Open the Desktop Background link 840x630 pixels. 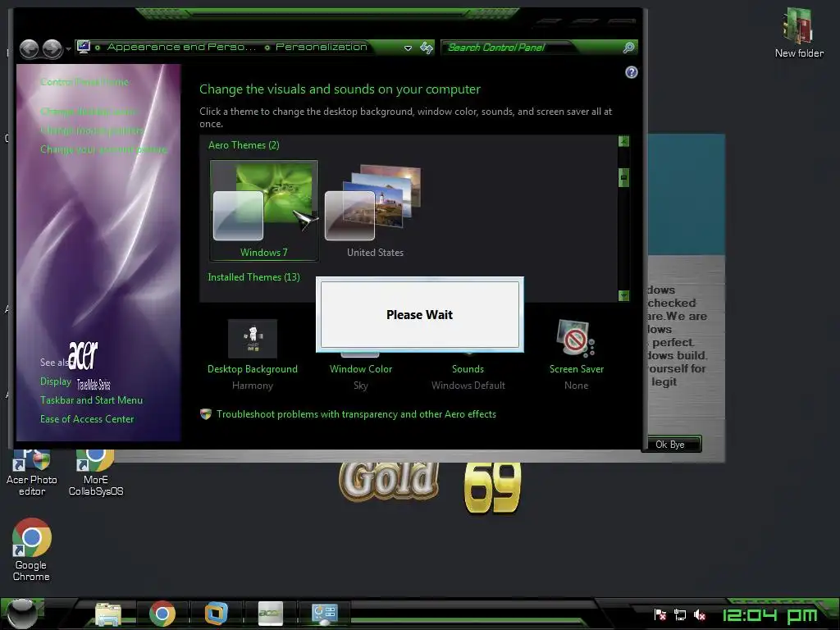pos(253,369)
